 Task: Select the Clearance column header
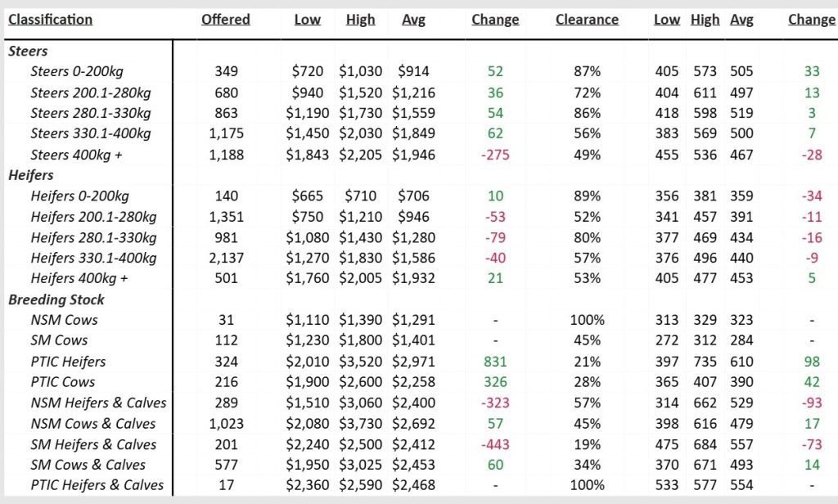587,20
